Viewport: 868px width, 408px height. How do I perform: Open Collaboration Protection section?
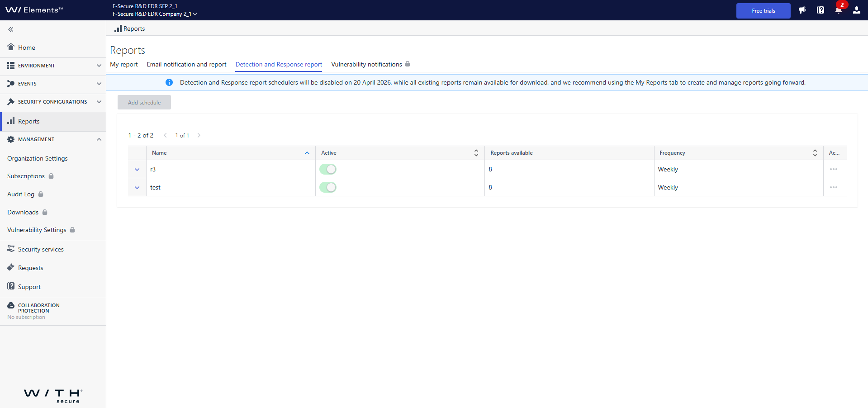(53, 311)
